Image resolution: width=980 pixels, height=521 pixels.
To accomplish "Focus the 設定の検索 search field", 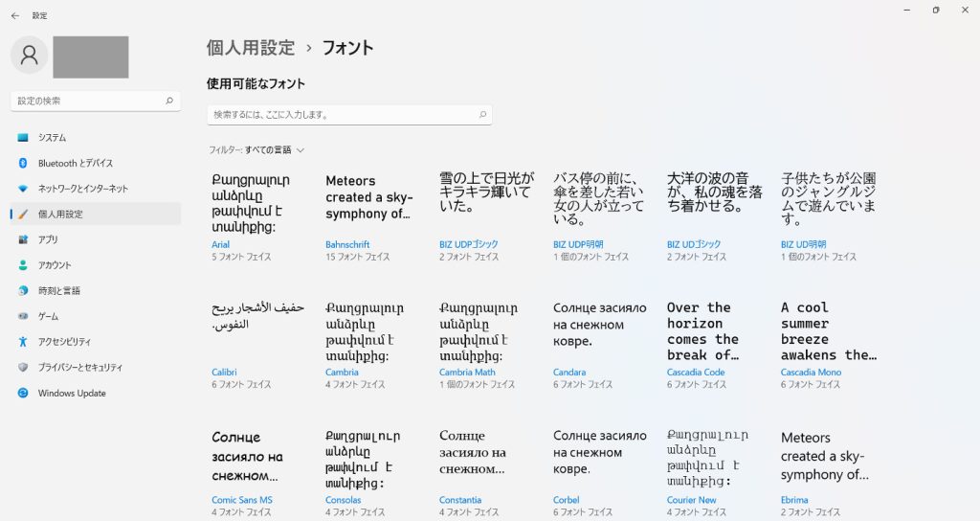I will [x=86, y=101].
